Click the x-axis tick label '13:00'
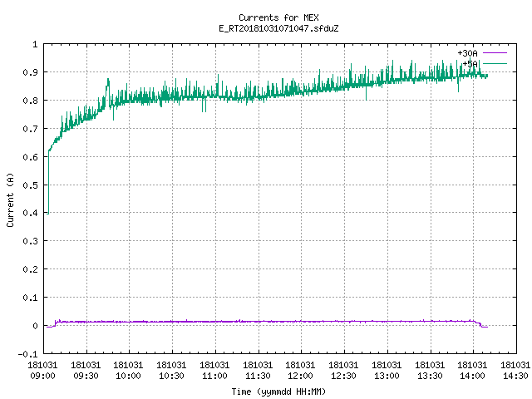The height and width of the screenshot is (399, 532). [387, 376]
